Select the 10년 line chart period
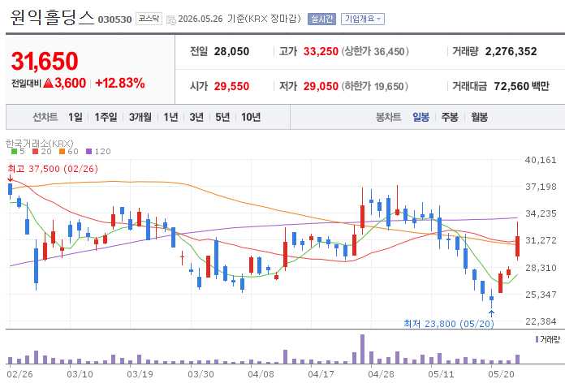The height and width of the screenshot is (392, 565). point(251,117)
